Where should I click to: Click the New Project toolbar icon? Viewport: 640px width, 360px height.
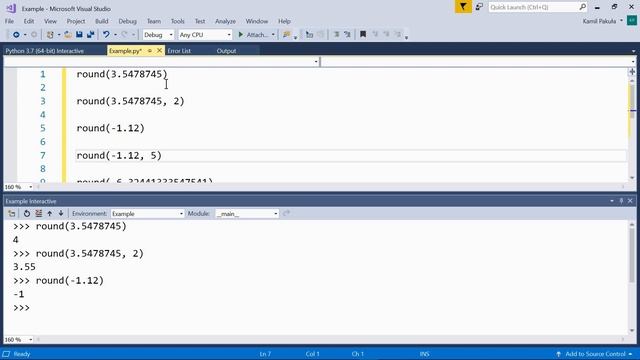pos(50,35)
